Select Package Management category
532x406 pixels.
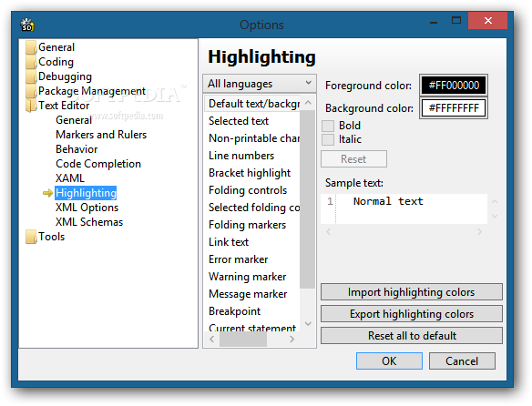92,91
